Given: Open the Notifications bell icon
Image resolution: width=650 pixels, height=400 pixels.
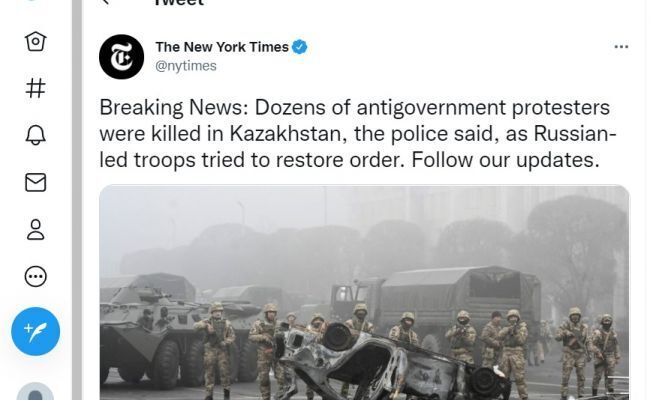Looking at the screenshot, I should [x=35, y=135].
